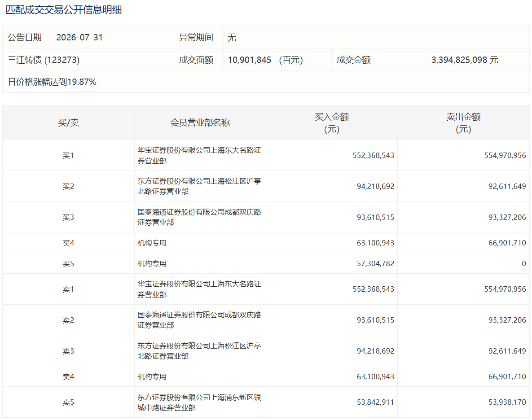Select the 异常期间 label
532x420 pixels.
[196, 37]
